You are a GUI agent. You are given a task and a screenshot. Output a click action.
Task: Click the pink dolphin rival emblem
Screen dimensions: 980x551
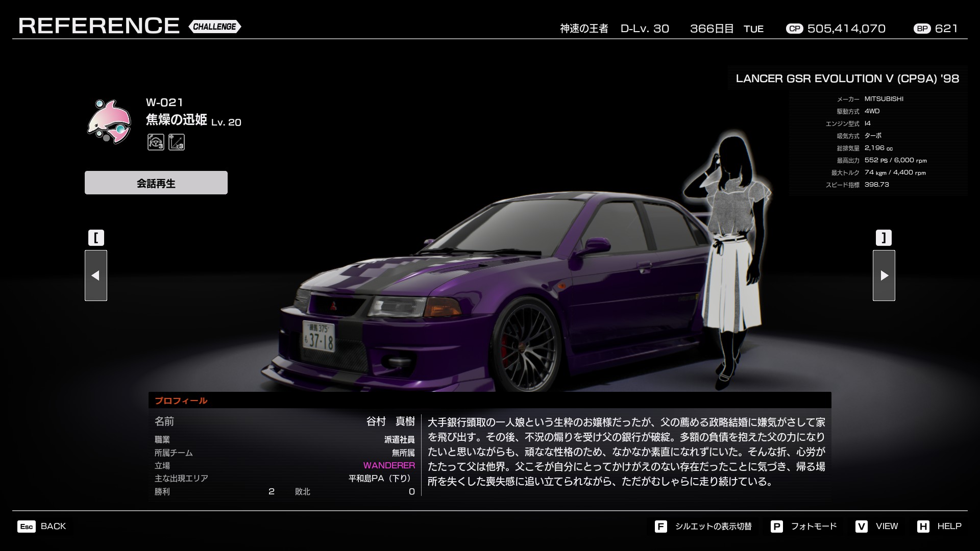(109, 121)
